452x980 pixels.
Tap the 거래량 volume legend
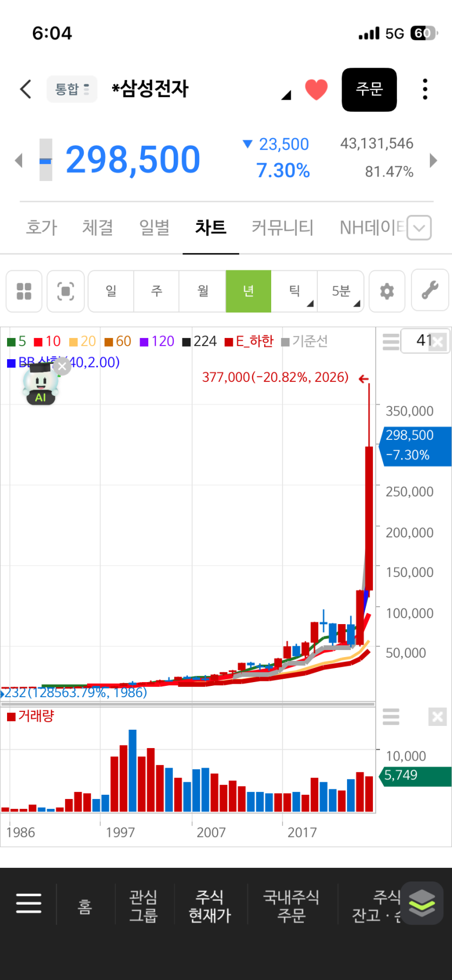click(x=31, y=716)
